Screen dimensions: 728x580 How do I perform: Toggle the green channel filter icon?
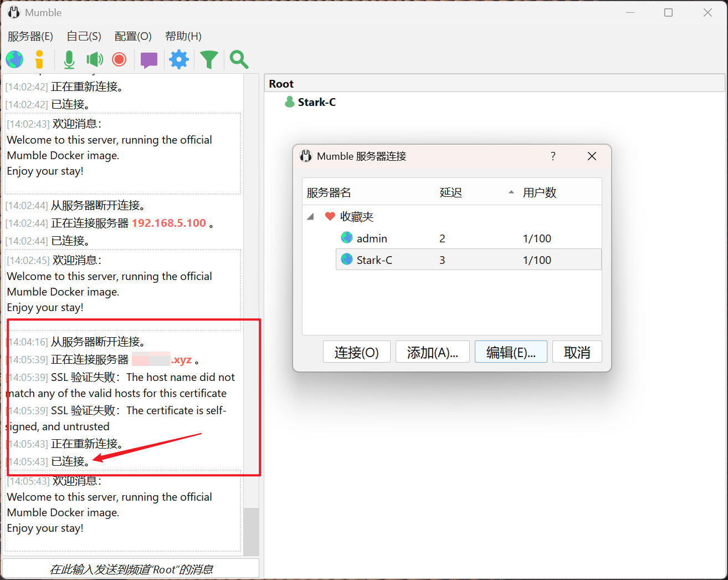(x=209, y=59)
